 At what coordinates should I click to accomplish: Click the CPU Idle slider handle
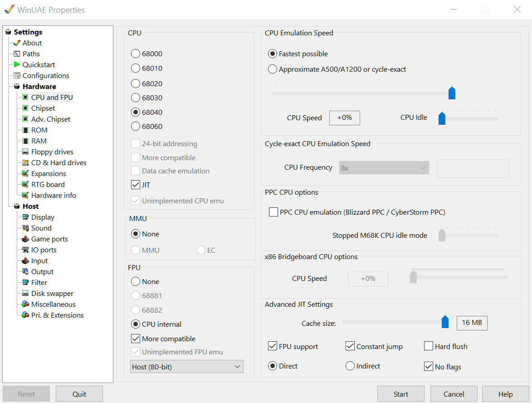pyautogui.click(x=442, y=118)
